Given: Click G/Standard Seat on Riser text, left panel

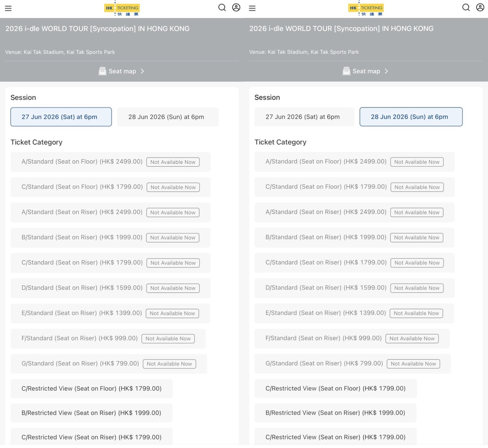Looking at the screenshot, I should click(80, 363).
